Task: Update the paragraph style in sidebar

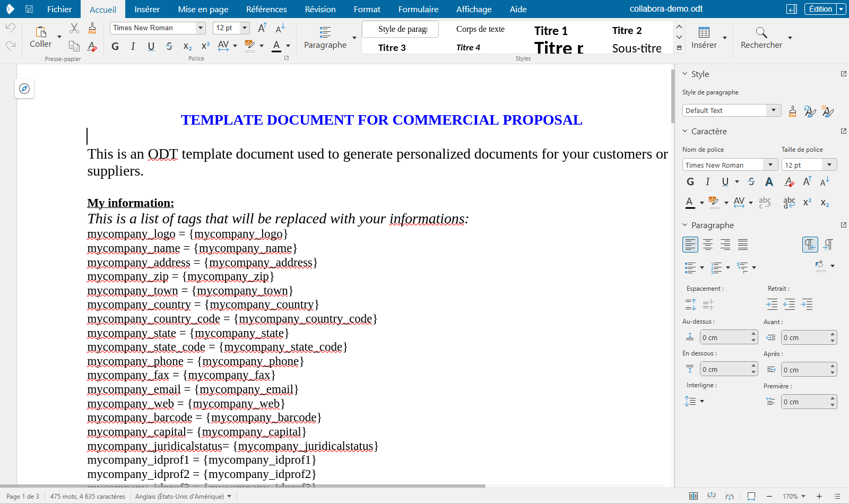Action: [x=810, y=111]
